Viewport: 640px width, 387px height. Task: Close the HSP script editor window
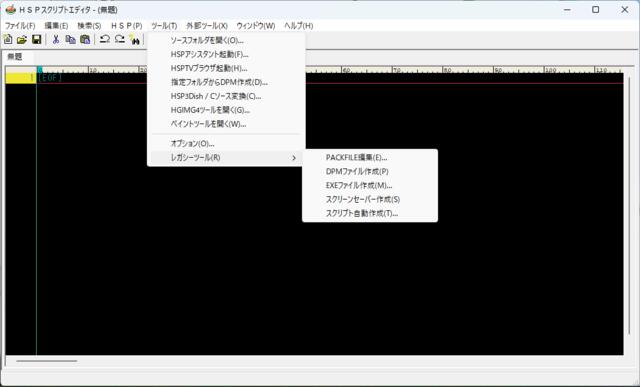[x=624, y=9]
